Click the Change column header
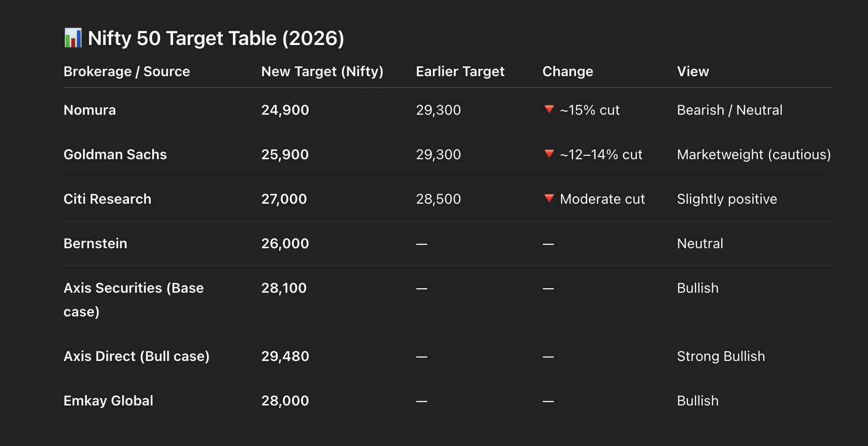The image size is (868, 446). click(567, 71)
